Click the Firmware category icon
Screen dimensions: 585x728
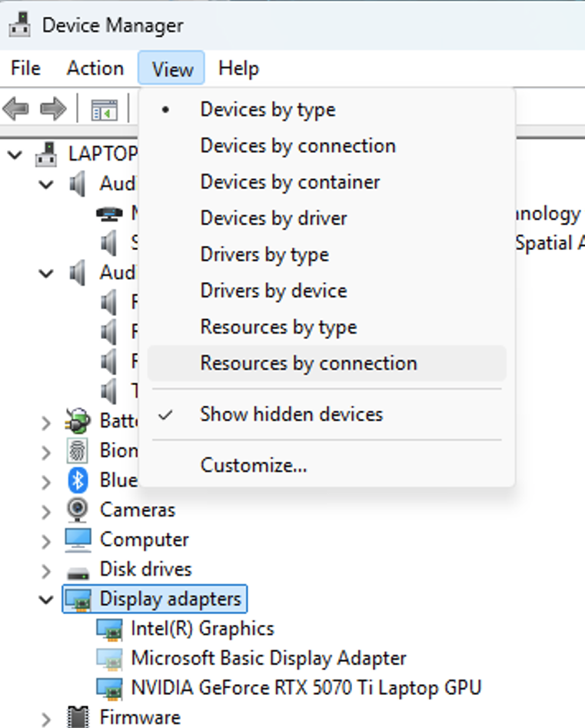click(x=77, y=716)
